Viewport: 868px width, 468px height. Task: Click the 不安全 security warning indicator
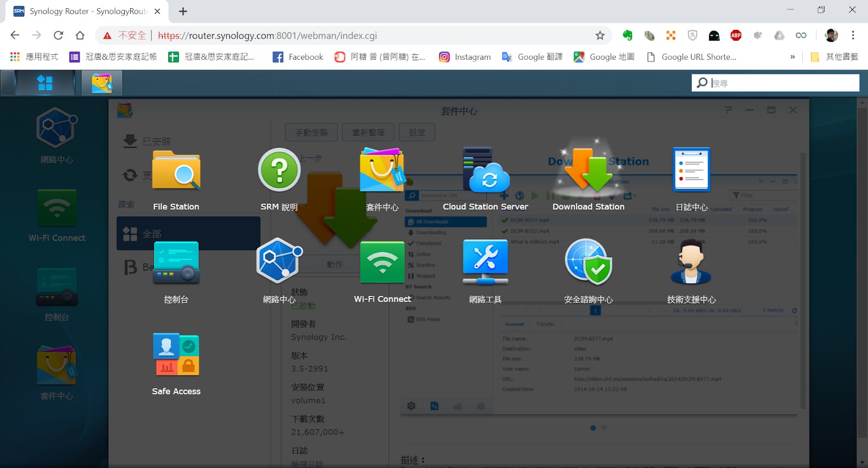(x=124, y=35)
